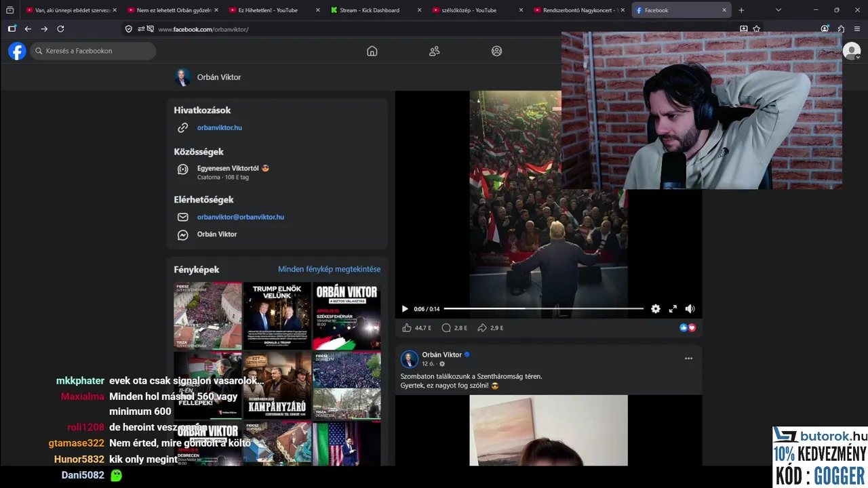Image resolution: width=868 pixels, height=488 pixels.
Task: Share the video post with the arrow icon
Action: click(482, 328)
